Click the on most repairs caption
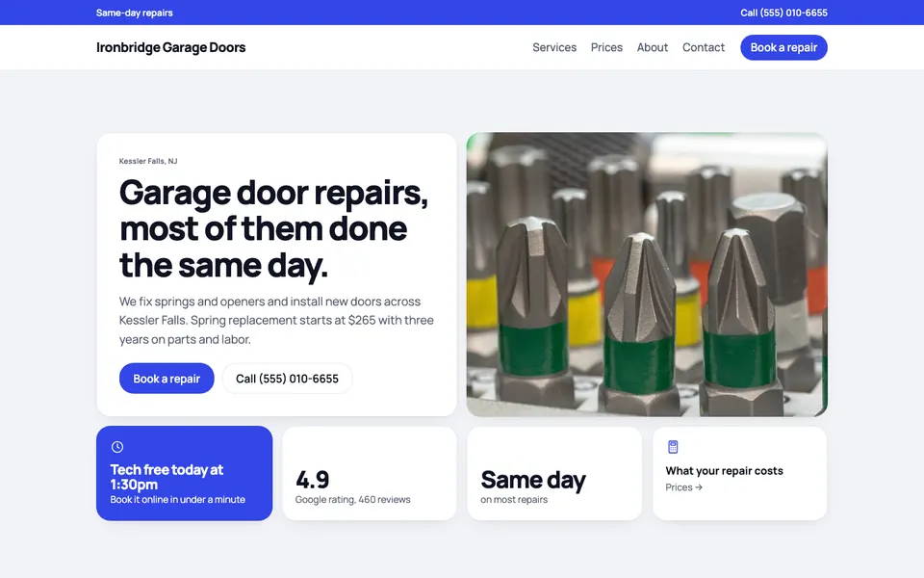This screenshot has height=578, width=924. click(514, 500)
